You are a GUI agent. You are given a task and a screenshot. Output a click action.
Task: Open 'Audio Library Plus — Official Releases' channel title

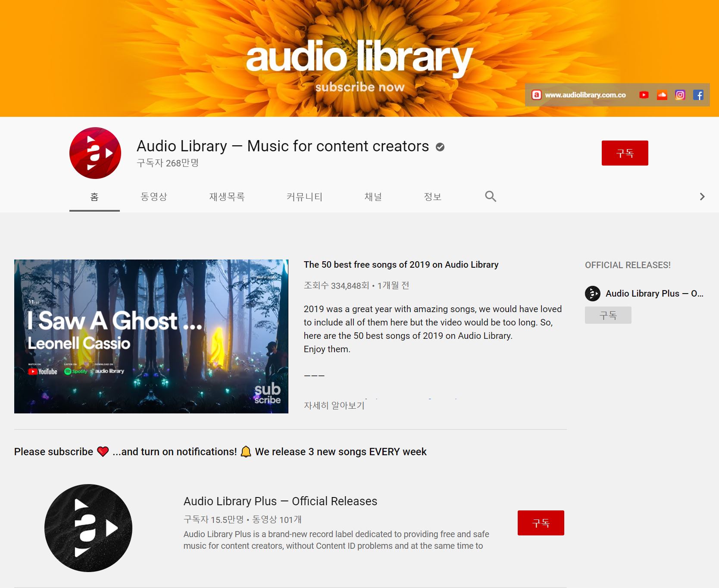[280, 501]
